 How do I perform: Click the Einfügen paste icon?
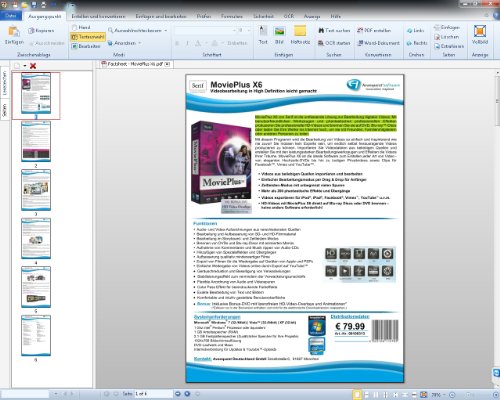click(14, 32)
